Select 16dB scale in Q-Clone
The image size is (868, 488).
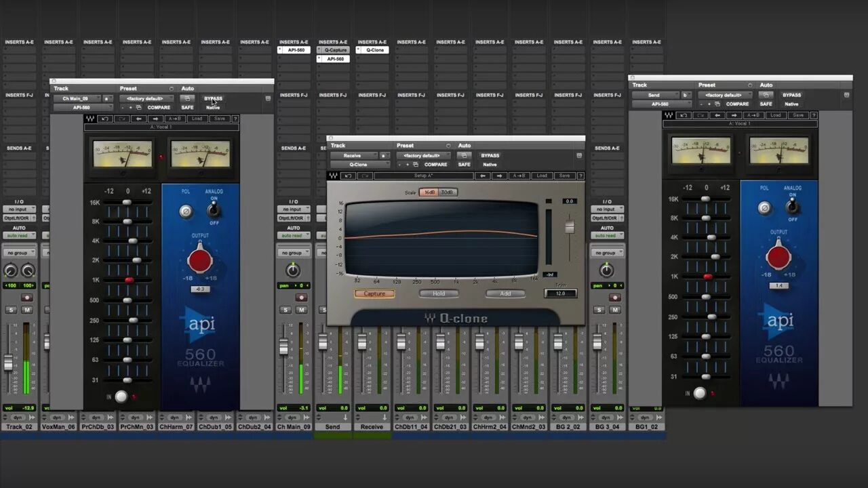[x=429, y=192]
